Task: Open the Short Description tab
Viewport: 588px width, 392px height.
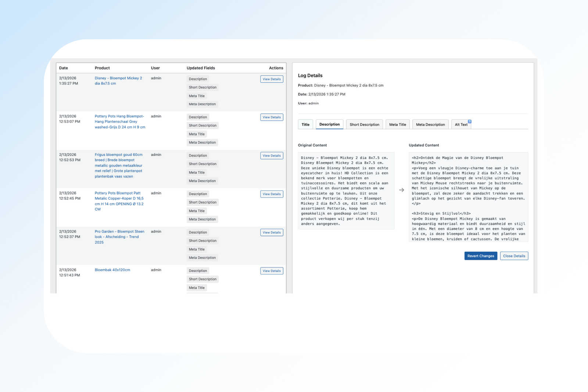Action: coord(364,125)
